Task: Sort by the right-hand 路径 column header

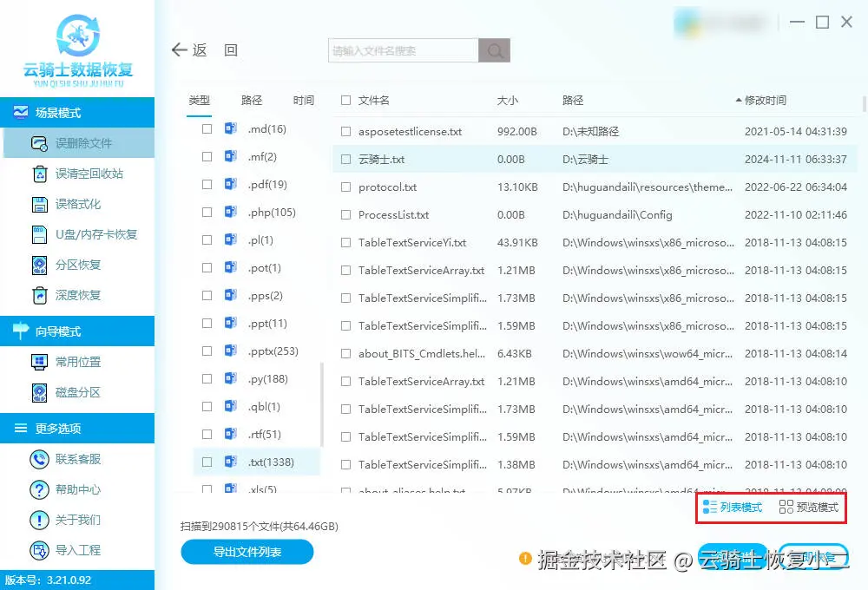Action: pos(573,100)
